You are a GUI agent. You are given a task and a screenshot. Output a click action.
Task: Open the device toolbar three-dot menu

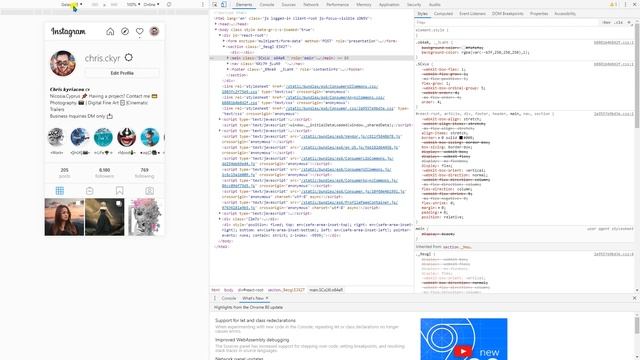tap(202, 4)
